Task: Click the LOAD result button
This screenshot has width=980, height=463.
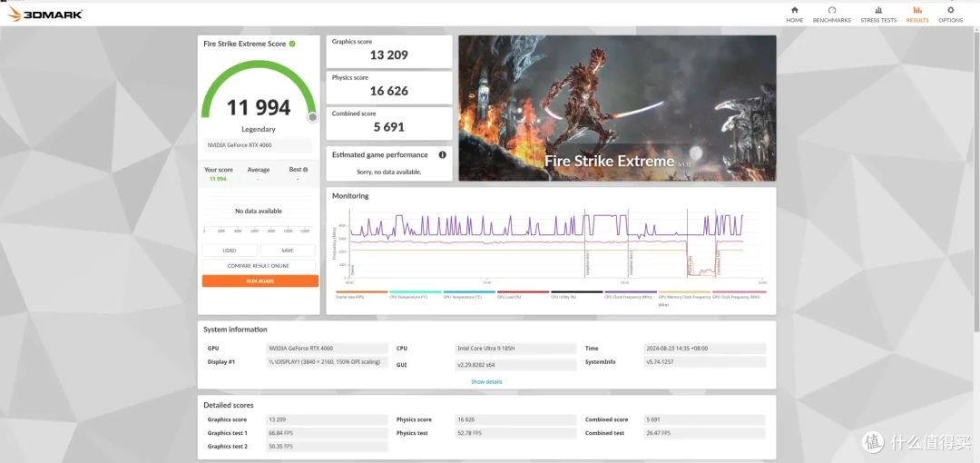Action: pos(230,251)
